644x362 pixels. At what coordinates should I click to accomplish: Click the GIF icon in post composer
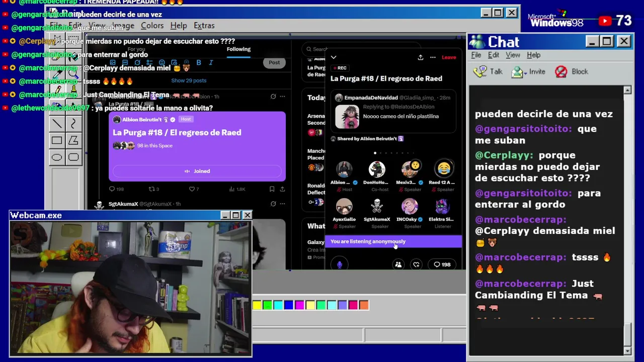click(125, 62)
